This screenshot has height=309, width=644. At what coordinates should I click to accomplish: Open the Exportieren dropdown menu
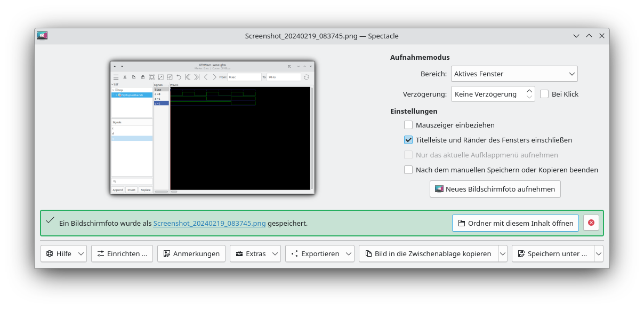[x=320, y=253]
